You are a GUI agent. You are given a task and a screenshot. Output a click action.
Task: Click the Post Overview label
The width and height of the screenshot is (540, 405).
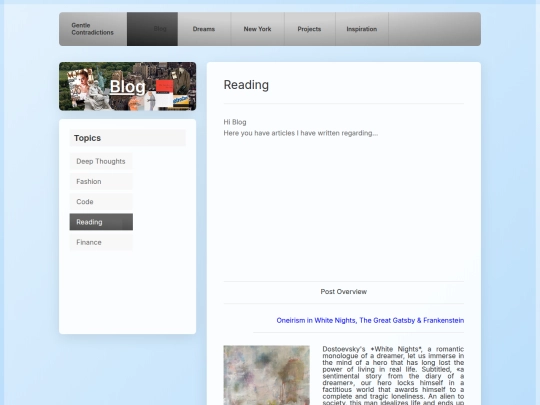(x=343, y=292)
